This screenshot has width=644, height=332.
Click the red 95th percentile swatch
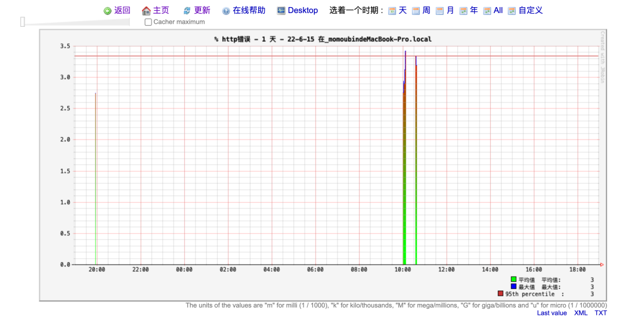click(500, 294)
